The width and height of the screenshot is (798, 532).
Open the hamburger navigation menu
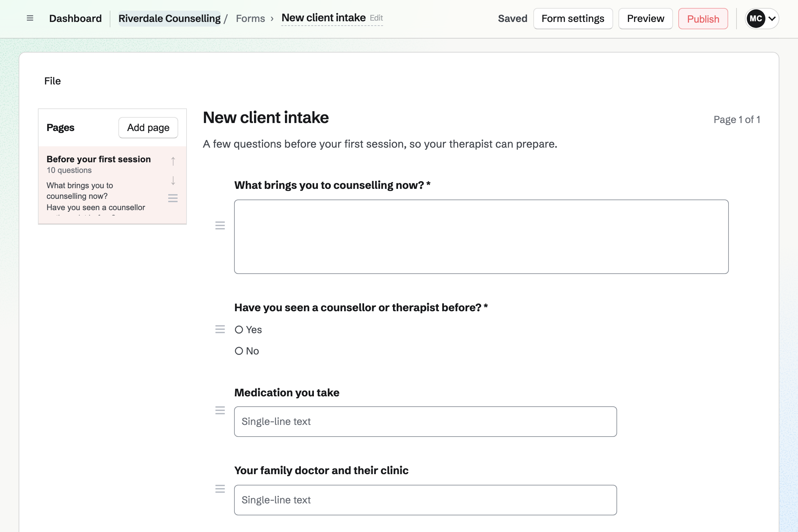(x=30, y=18)
